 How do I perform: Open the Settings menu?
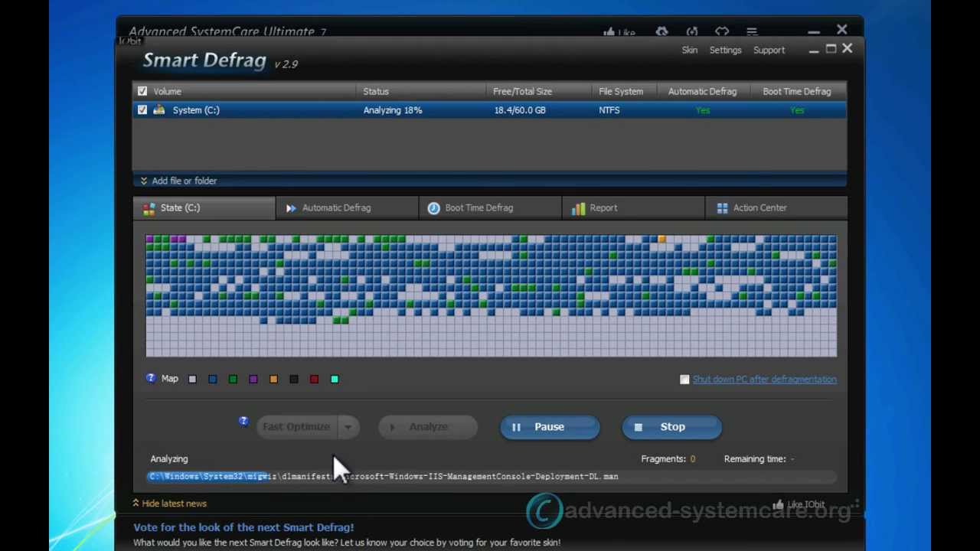click(x=725, y=51)
